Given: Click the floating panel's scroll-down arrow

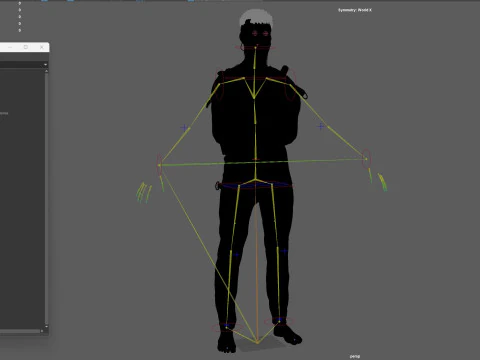Looking at the screenshot, I should tap(46, 326).
